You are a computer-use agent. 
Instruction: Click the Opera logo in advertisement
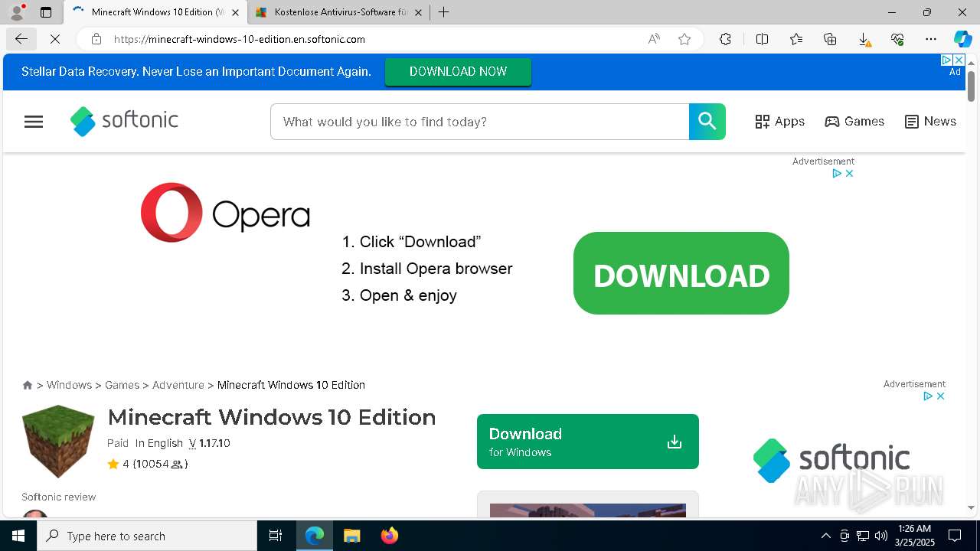click(225, 213)
